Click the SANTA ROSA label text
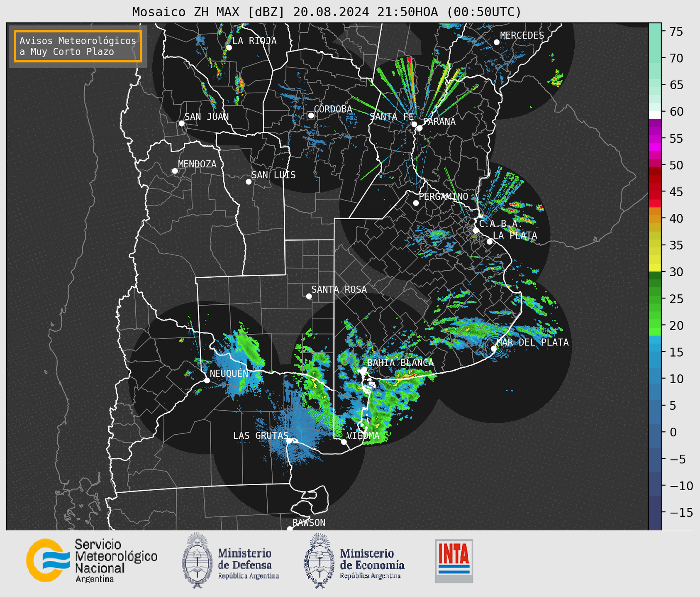Image resolution: width=700 pixels, height=597 pixels. [339, 289]
